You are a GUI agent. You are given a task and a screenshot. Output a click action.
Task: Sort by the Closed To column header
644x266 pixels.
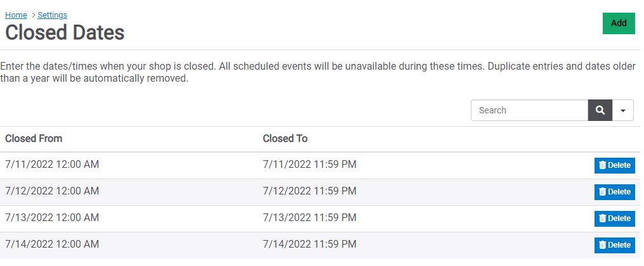(x=285, y=139)
